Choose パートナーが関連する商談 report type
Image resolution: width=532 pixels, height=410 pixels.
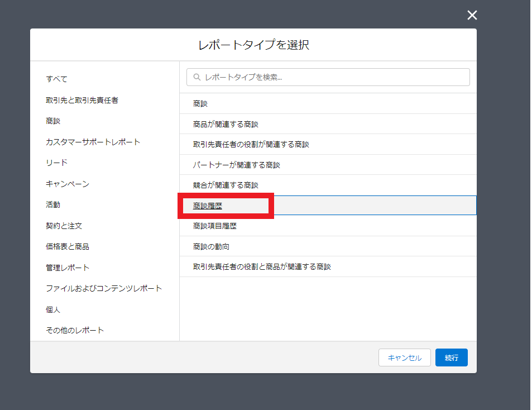click(328, 165)
